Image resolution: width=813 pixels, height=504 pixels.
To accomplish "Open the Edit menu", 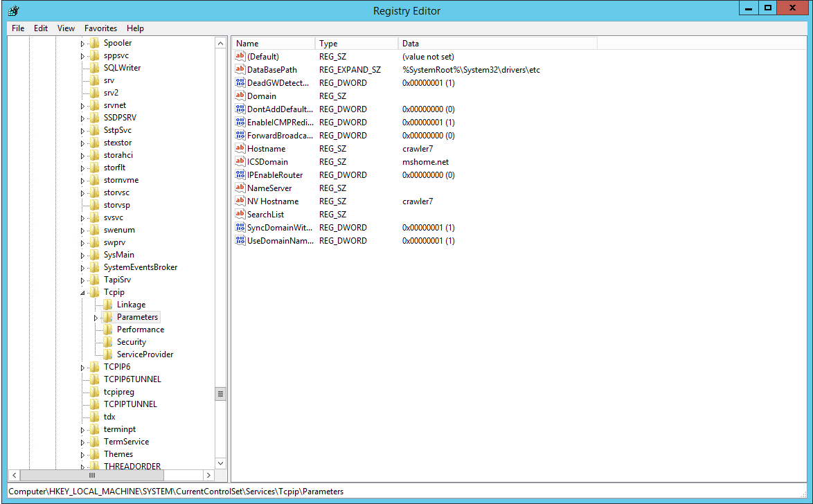I will click(41, 28).
